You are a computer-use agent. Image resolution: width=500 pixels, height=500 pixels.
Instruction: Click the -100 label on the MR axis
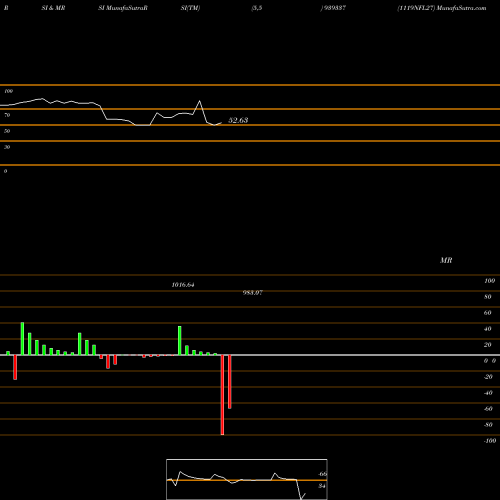(x=489, y=441)
